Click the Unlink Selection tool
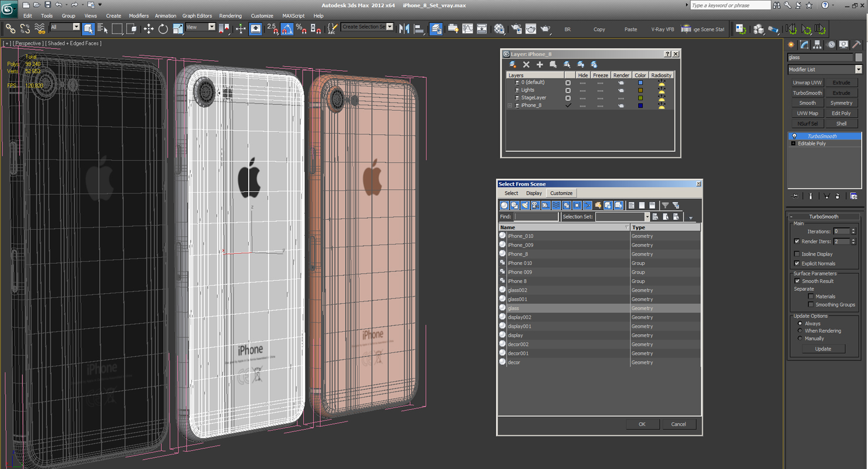Screen dimensions: 868x469 (x=25, y=28)
